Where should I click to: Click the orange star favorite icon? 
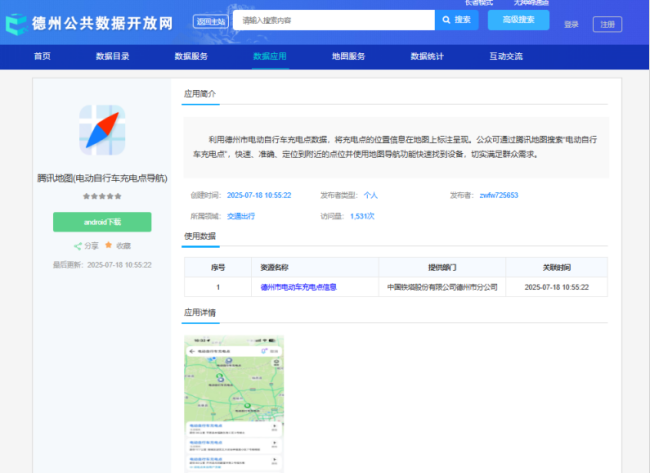click(x=109, y=245)
